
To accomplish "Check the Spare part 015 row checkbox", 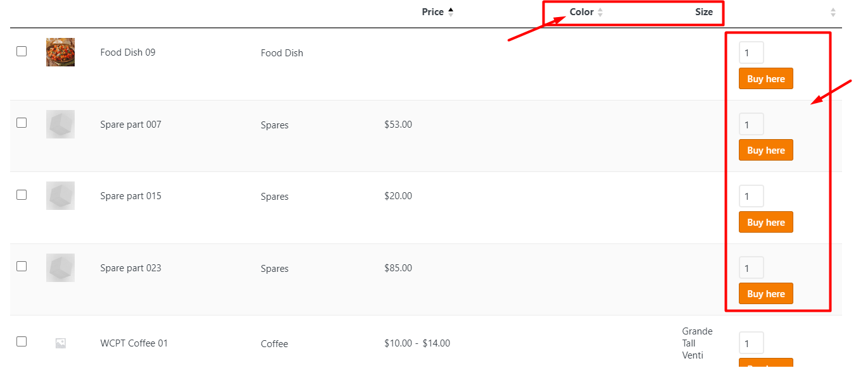I will click(x=21, y=194).
